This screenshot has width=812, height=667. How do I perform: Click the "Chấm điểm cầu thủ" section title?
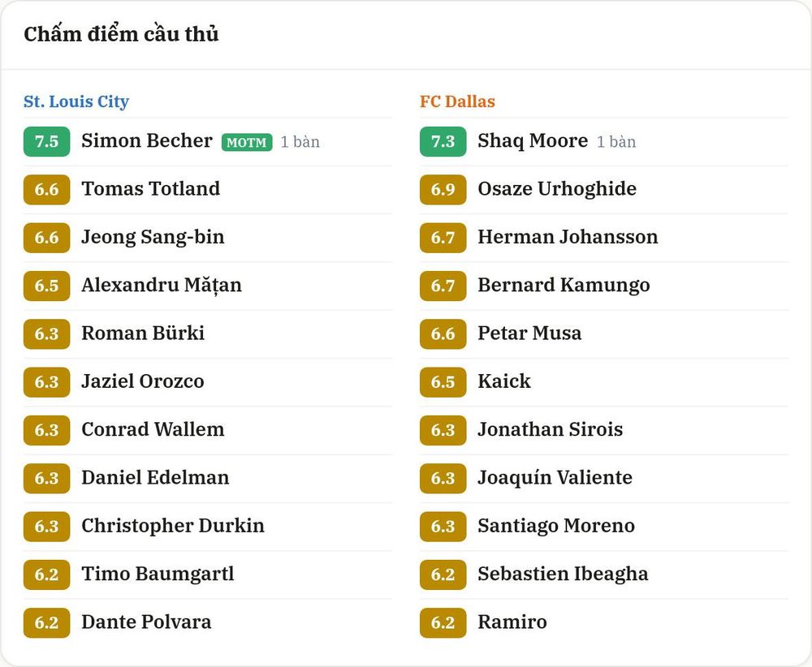pyautogui.click(x=121, y=34)
